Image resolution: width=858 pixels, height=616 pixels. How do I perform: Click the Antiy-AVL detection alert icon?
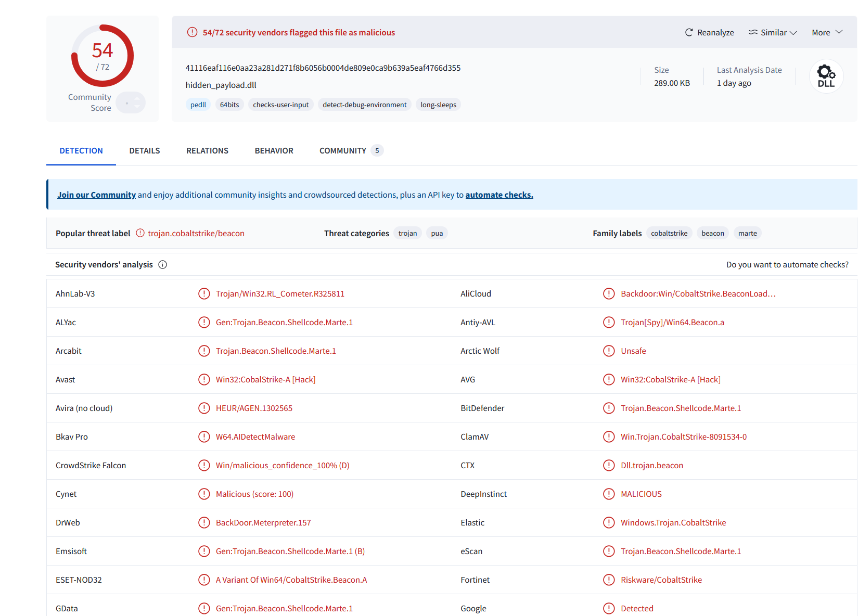click(609, 322)
